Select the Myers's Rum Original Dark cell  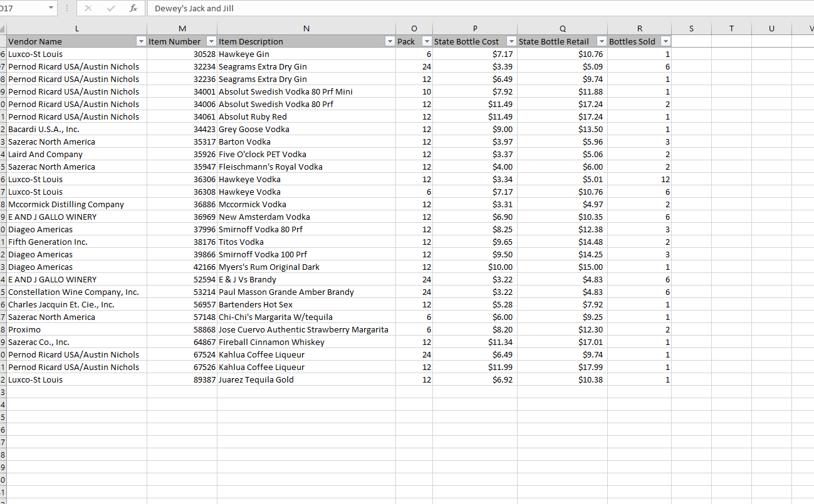coord(306,267)
